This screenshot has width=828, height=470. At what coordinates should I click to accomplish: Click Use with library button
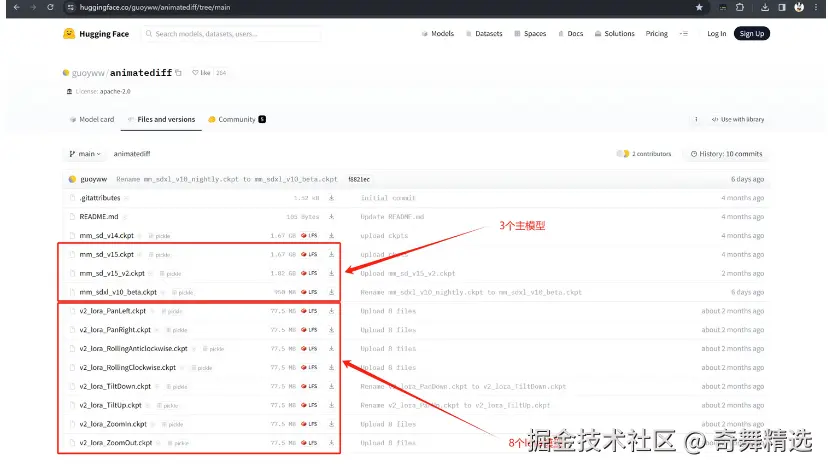point(738,119)
